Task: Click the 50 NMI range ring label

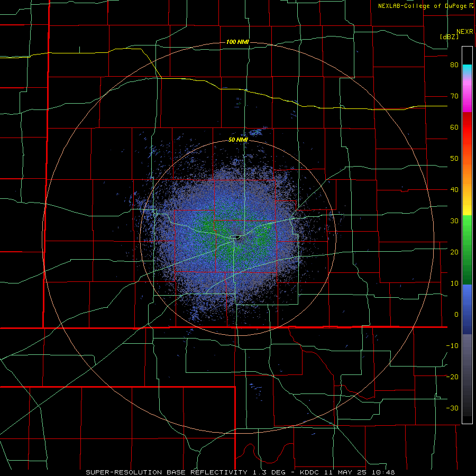Action: (238, 140)
